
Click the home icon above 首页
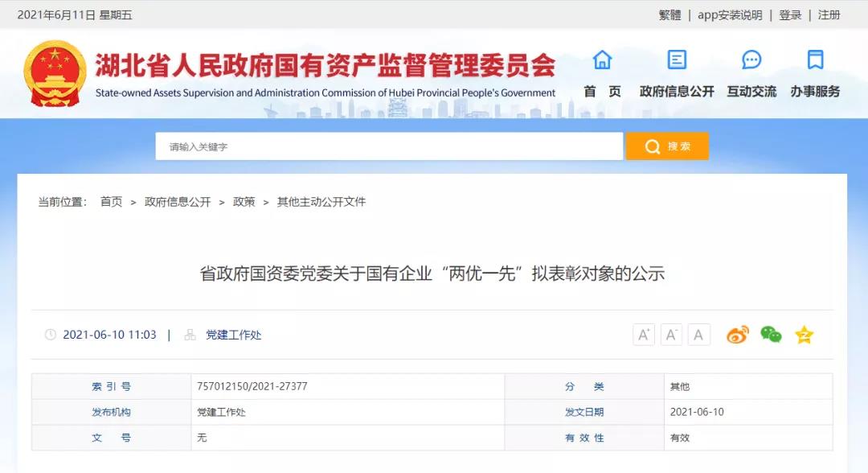point(602,60)
